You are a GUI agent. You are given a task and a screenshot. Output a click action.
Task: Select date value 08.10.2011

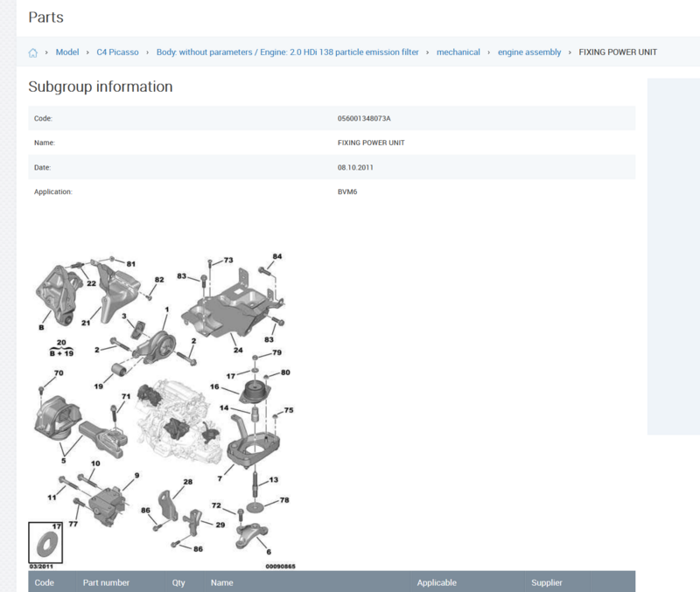(355, 167)
